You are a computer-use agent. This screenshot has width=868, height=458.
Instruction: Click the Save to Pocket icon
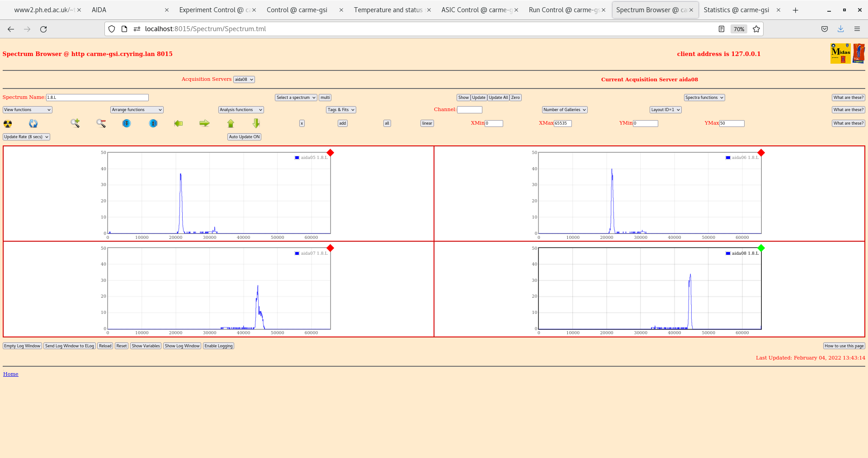point(825,29)
